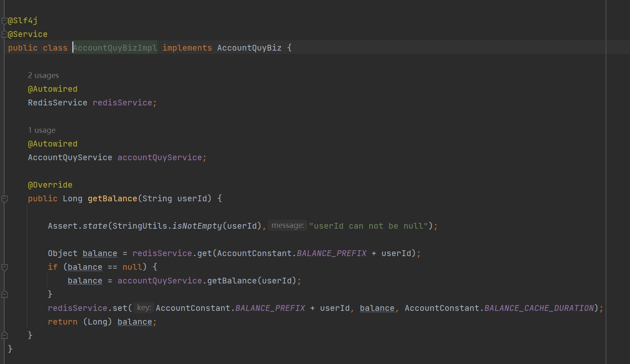This screenshot has width=630, height=364.
Task: Open the '2 usages' hint above redisService
Action: 43,76
